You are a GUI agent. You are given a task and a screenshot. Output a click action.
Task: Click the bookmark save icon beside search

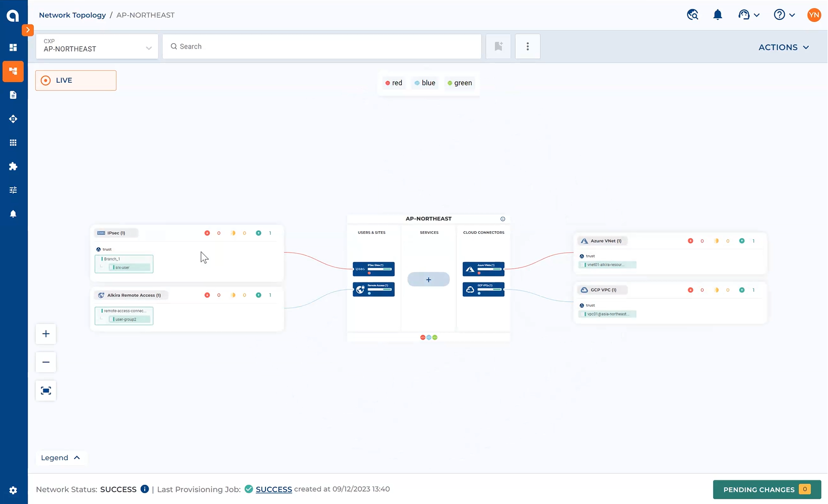pyautogui.click(x=498, y=46)
